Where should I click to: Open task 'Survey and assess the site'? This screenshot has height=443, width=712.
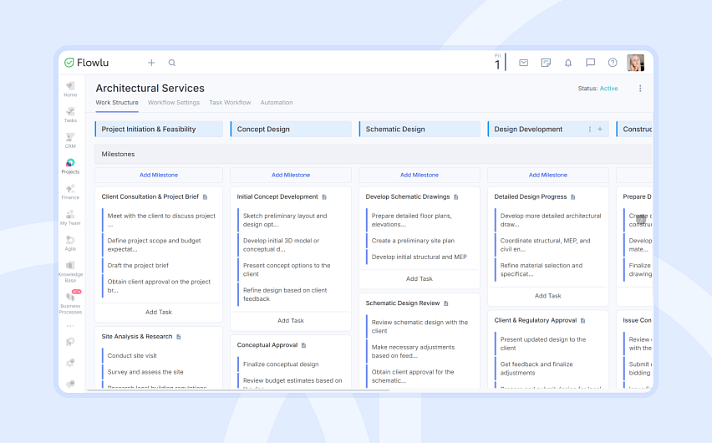coord(145,372)
